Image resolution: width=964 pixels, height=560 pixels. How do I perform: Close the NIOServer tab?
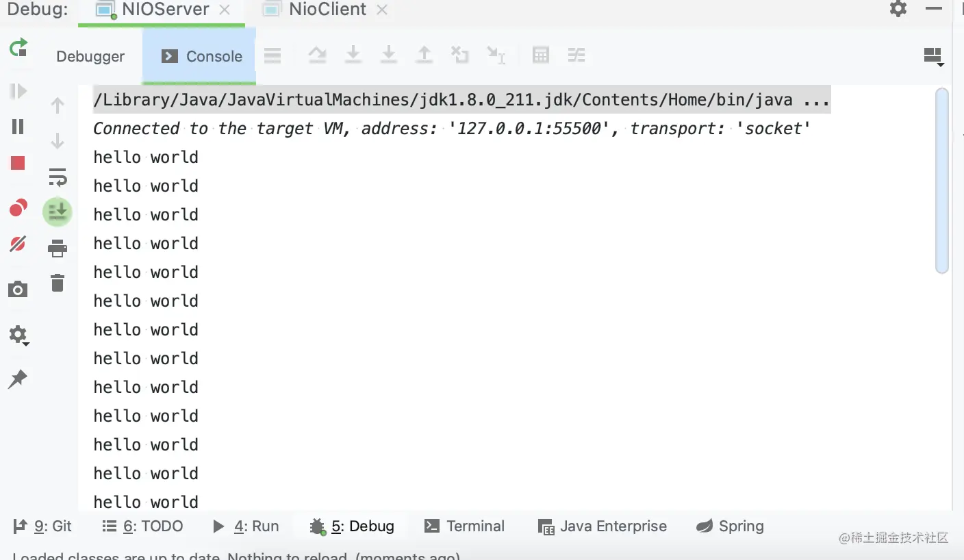pyautogui.click(x=225, y=10)
